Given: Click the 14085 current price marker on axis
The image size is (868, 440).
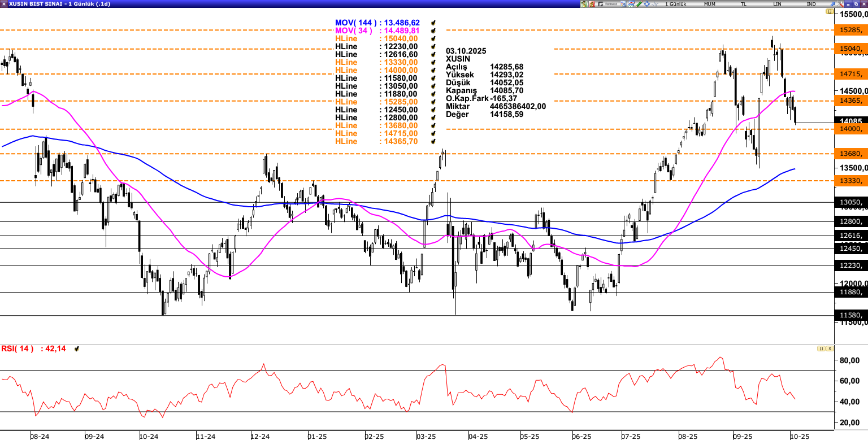Looking at the screenshot, I should click(851, 121).
